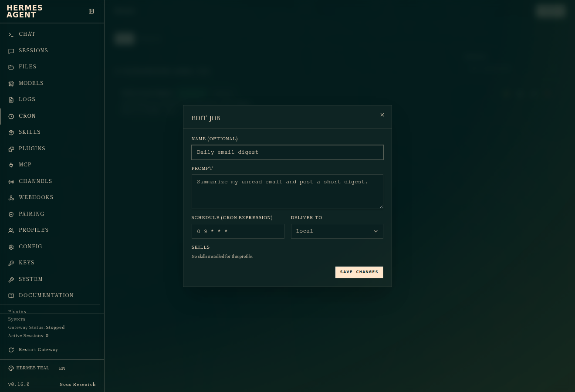
Task: Select Models label in sidebar
Action: pyautogui.click(x=31, y=83)
